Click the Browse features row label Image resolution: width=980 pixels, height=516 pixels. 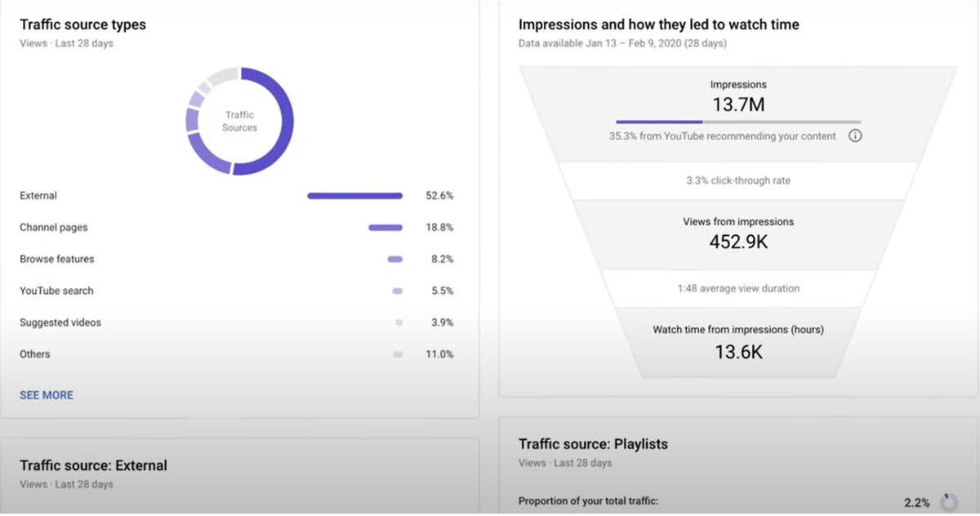(x=57, y=259)
